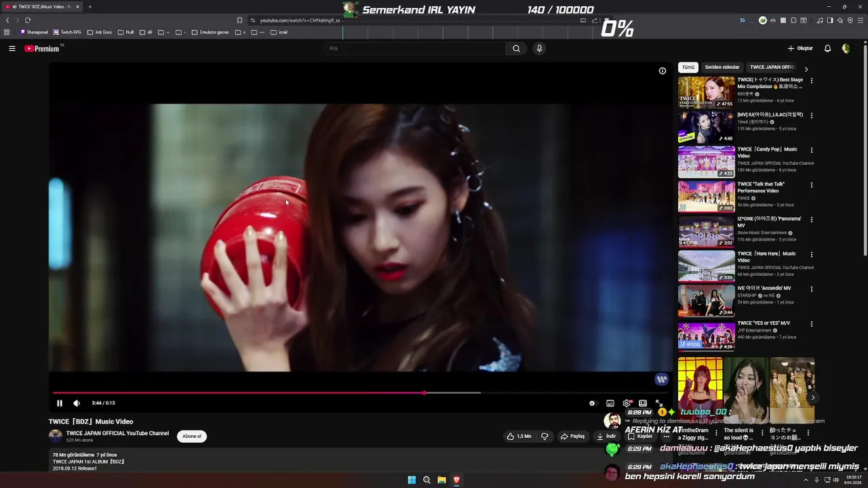Mute the video volume speaker icon
This screenshot has width=868, height=488.
click(77, 403)
